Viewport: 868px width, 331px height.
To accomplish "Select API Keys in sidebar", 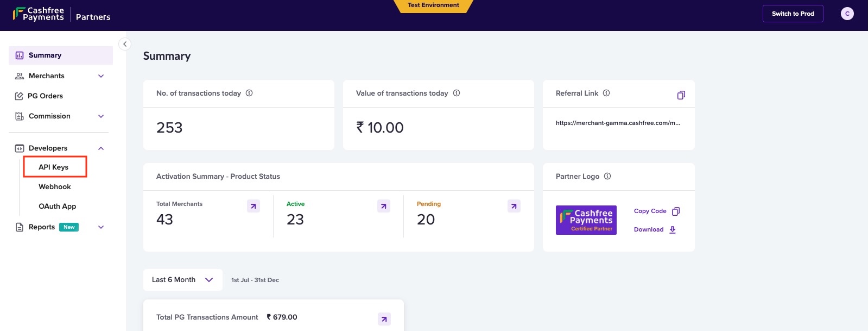I will [x=55, y=167].
